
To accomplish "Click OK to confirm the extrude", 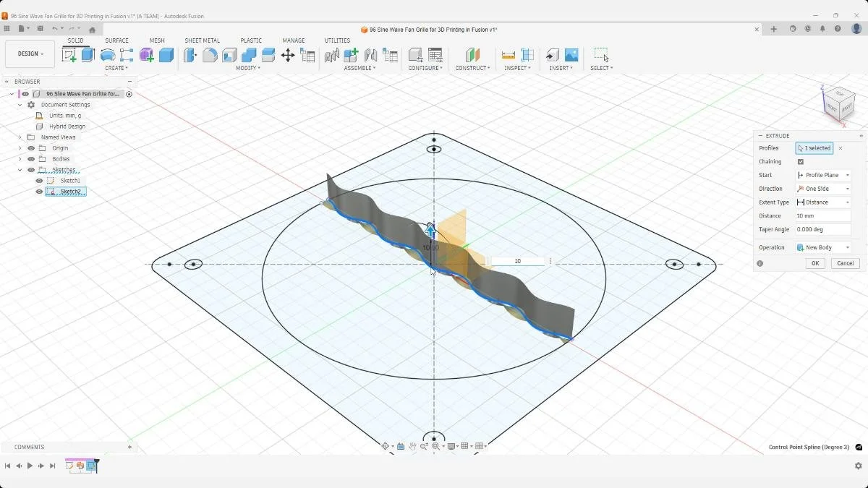I will click(x=814, y=263).
